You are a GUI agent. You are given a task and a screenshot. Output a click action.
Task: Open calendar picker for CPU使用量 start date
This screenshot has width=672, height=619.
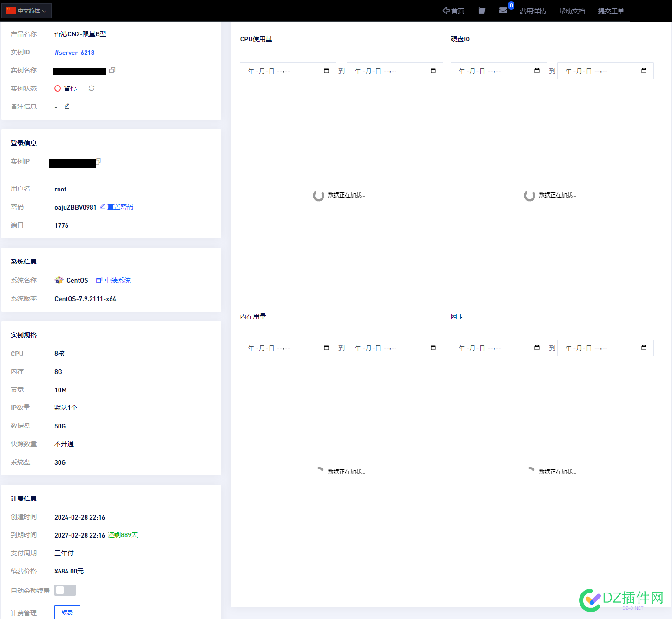click(x=326, y=71)
